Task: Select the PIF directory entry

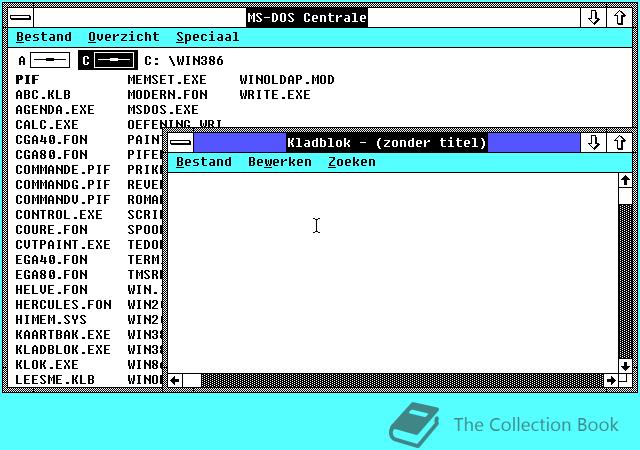Action: coord(27,80)
